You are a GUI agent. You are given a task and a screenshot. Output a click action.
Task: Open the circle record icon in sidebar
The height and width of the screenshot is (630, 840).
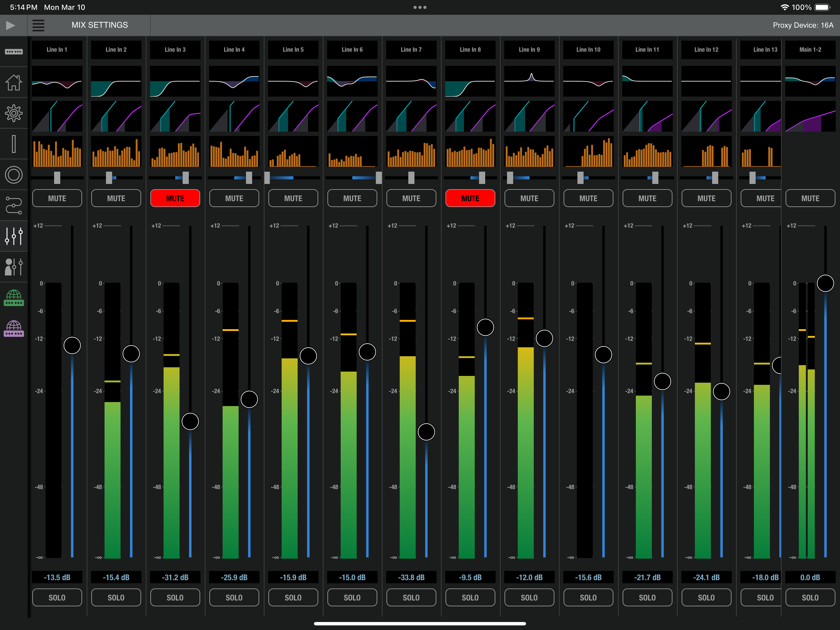click(x=14, y=175)
